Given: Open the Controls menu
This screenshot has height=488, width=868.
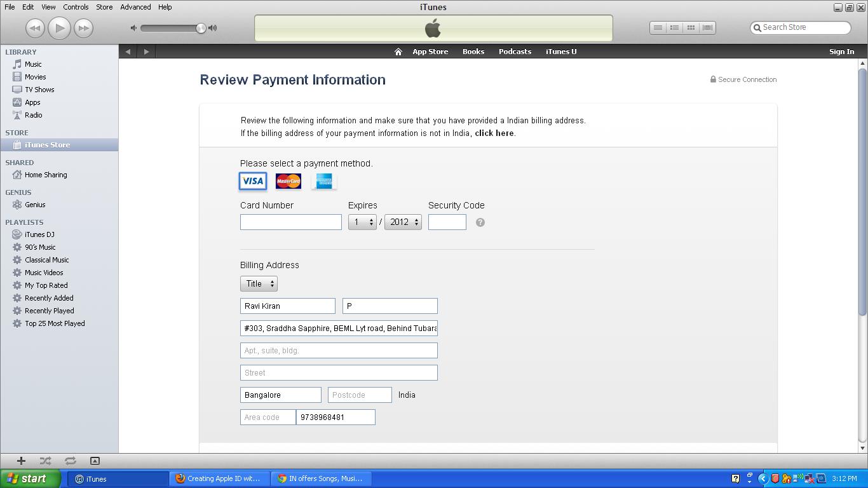Looking at the screenshot, I should tap(76, 7).
